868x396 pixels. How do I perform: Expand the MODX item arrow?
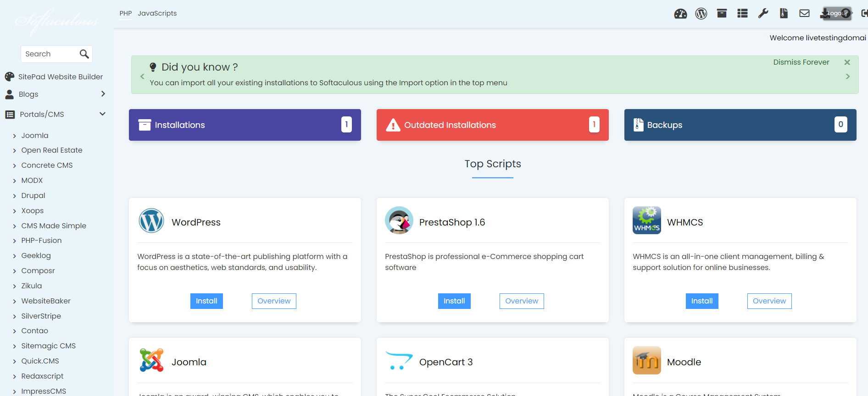click(15, 181)
